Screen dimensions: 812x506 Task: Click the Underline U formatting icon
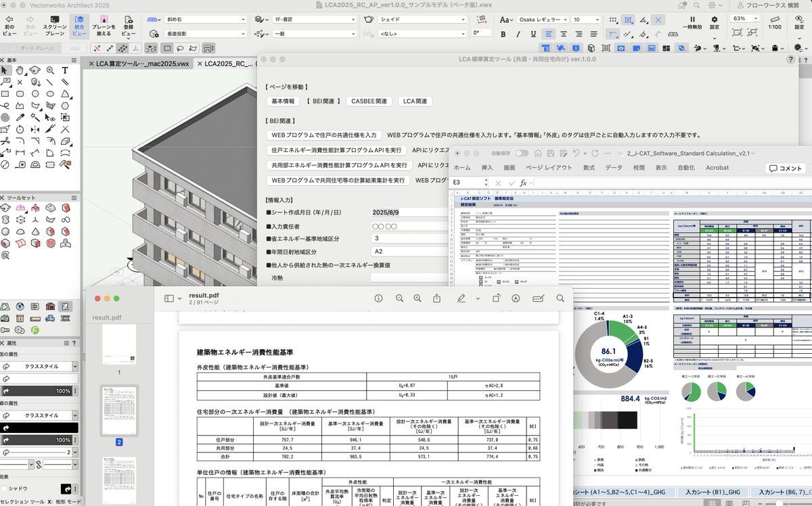[533, 33]
